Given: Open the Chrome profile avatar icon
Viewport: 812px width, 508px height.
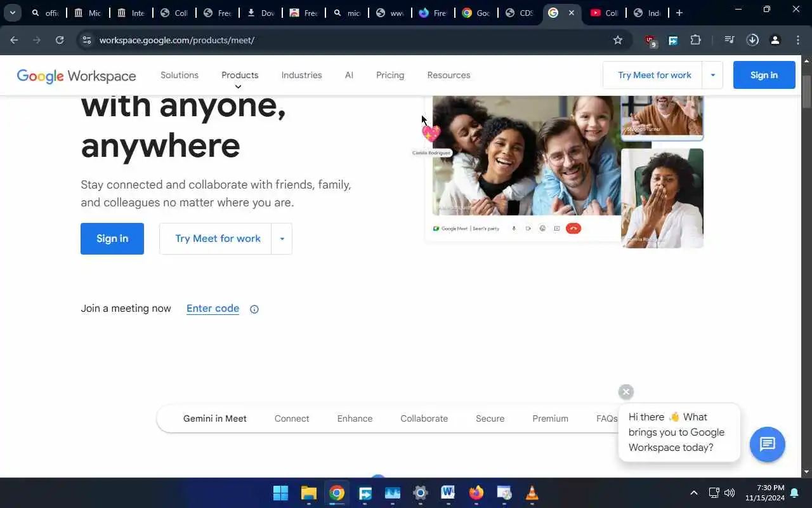Looking at the screenshot, I should coord(775,40).
